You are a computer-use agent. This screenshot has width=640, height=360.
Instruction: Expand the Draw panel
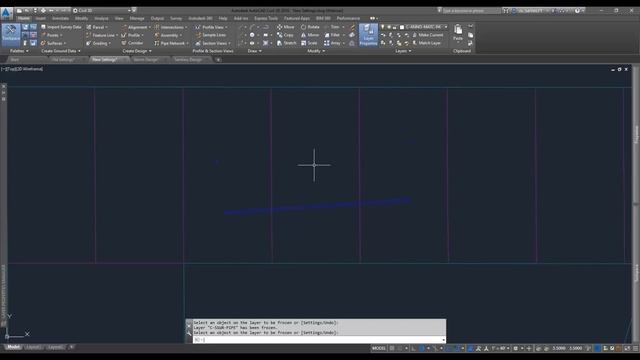point(254,51)
